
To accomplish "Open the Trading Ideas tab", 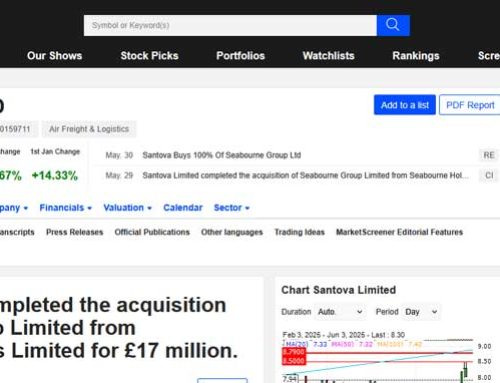I will [299, 232].
